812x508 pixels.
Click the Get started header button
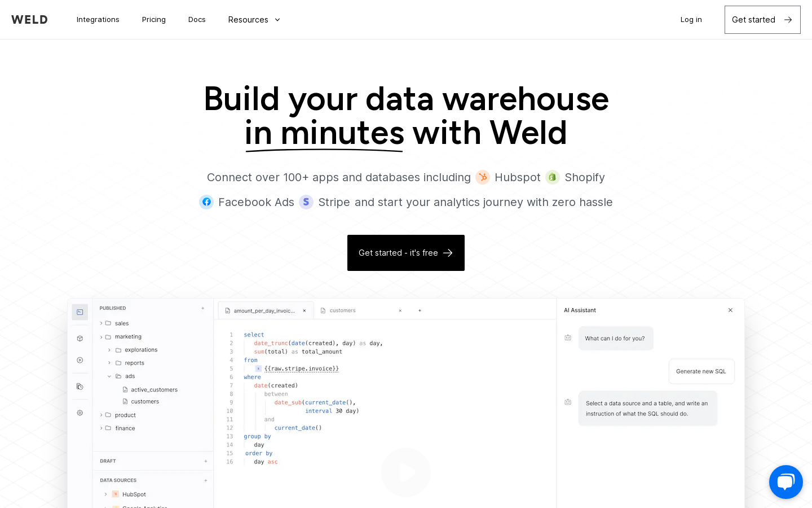point(762,20)
